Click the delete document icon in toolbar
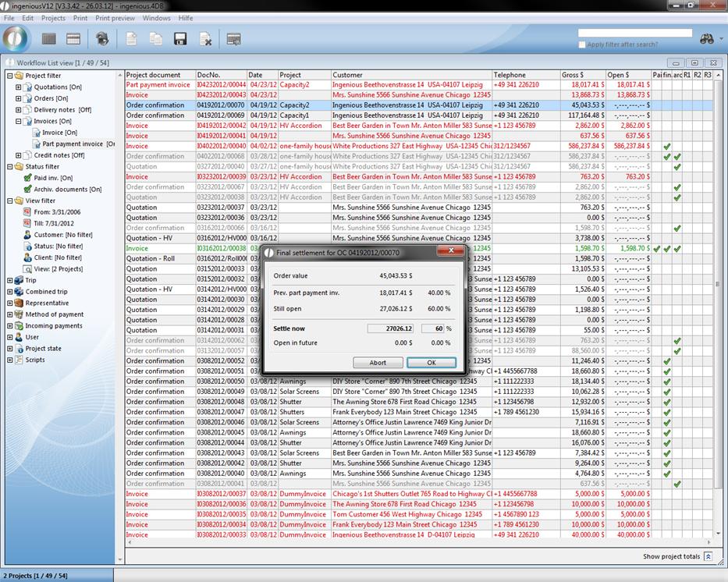Screen dimensions: 728x582 pos(205,38)
